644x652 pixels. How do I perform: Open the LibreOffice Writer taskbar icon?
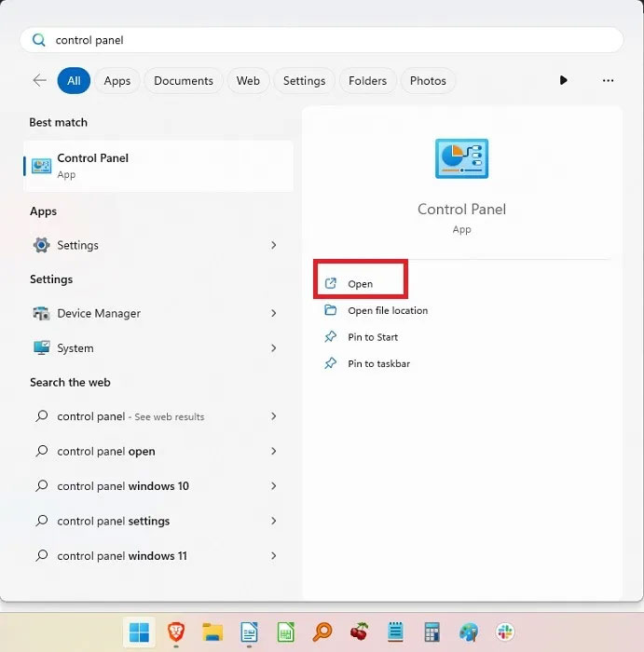point(249,632)
